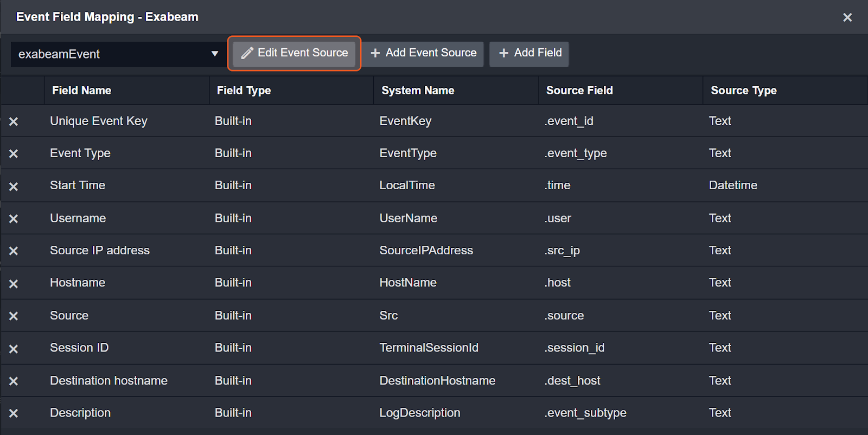This screenshot has width=868, height=435.
Task: Delete the Hostname field mapping
Action: 14,284
